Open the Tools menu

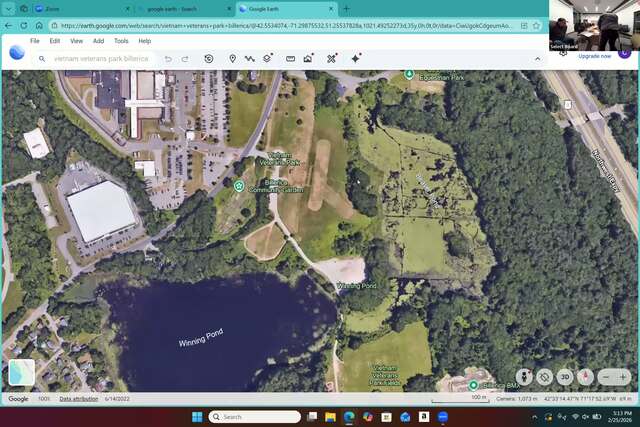pyautogui.click(x=121, y=41)
